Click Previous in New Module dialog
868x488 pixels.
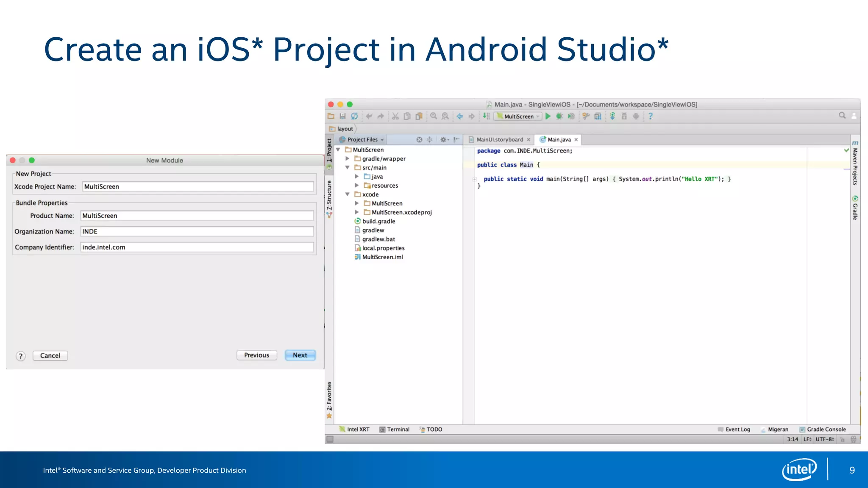click(256, 355)
